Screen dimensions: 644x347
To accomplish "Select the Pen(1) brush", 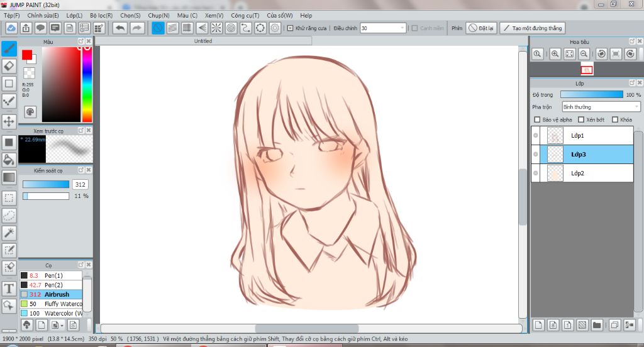I will tap(52, 275).
